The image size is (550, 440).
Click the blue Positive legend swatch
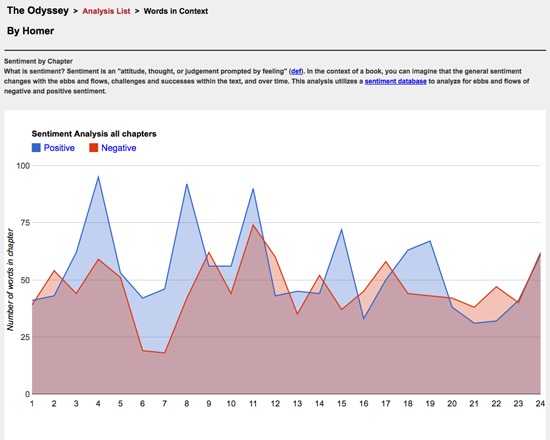click(36, 148)
